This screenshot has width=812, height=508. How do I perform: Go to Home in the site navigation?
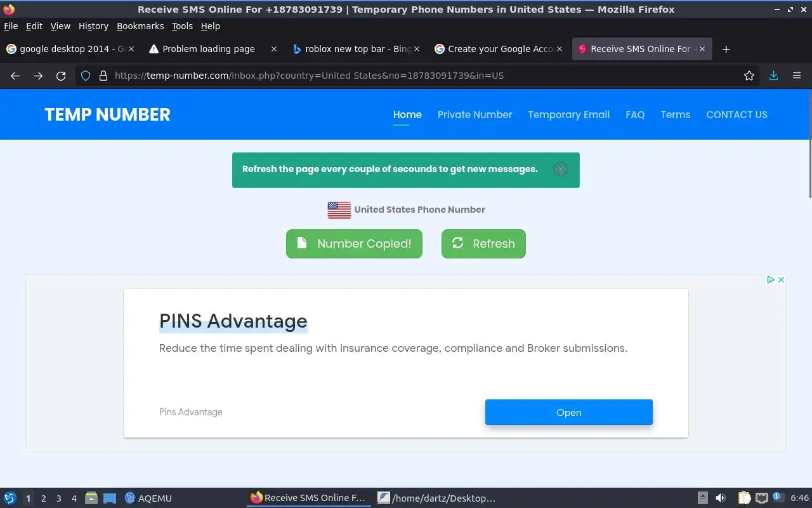(407, 115)
